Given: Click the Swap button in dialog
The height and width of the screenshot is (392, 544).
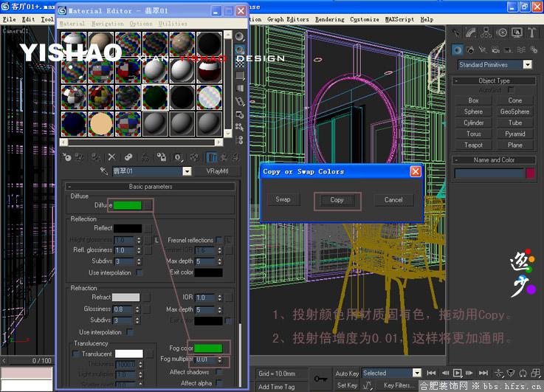Looking at the screenshot, I should tap(283, 199).
